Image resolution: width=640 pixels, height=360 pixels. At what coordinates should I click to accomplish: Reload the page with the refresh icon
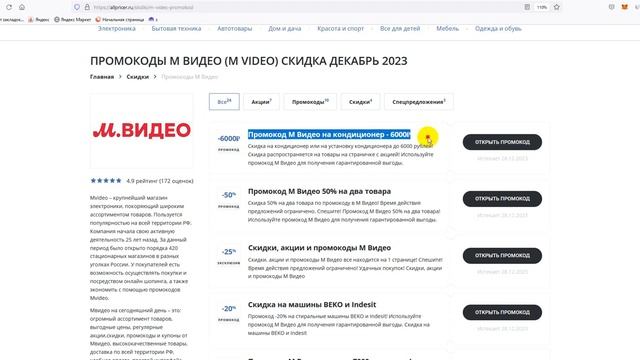click(x=9, y=7)
